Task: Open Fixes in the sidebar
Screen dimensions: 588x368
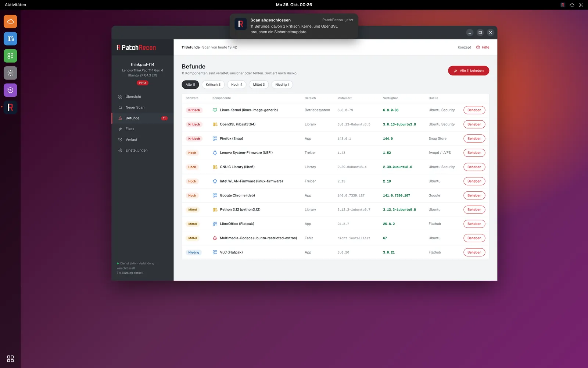Action: [x=143, y=129]
